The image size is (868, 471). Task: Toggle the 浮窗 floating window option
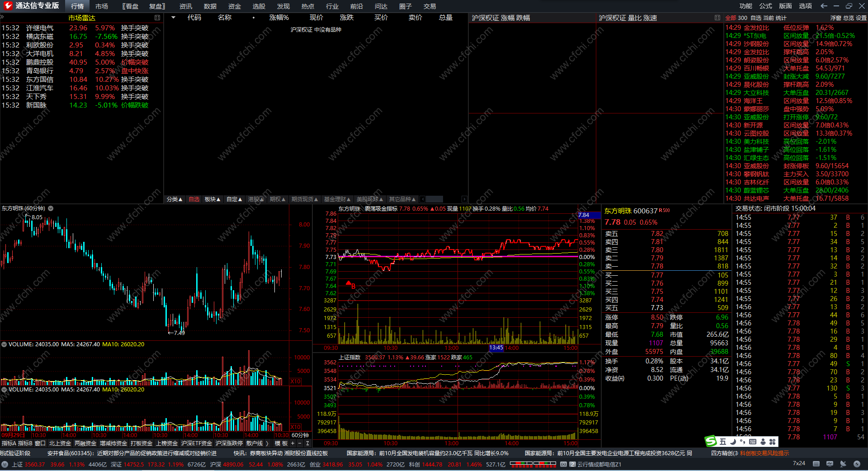tap(836, 18)
